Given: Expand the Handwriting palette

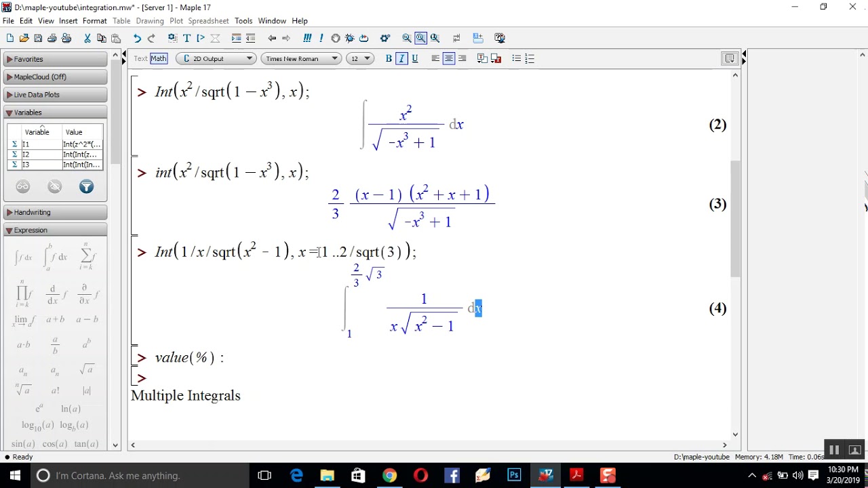Looking at the screenshot, I should pos(55,213).
